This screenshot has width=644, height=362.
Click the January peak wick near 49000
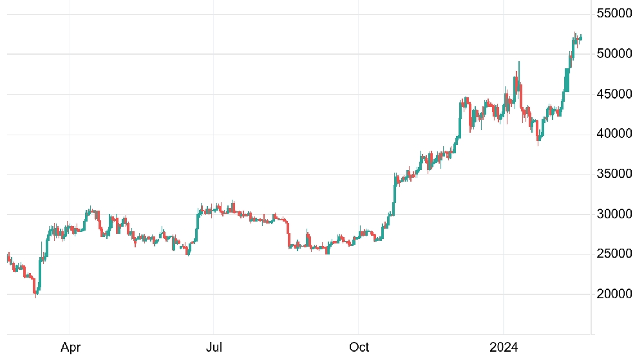[519, 72]
